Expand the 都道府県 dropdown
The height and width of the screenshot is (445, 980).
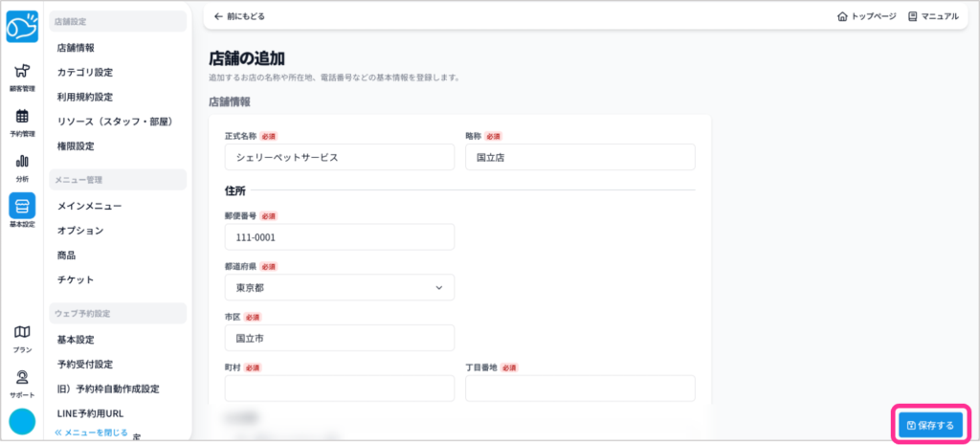click(339, 287)
